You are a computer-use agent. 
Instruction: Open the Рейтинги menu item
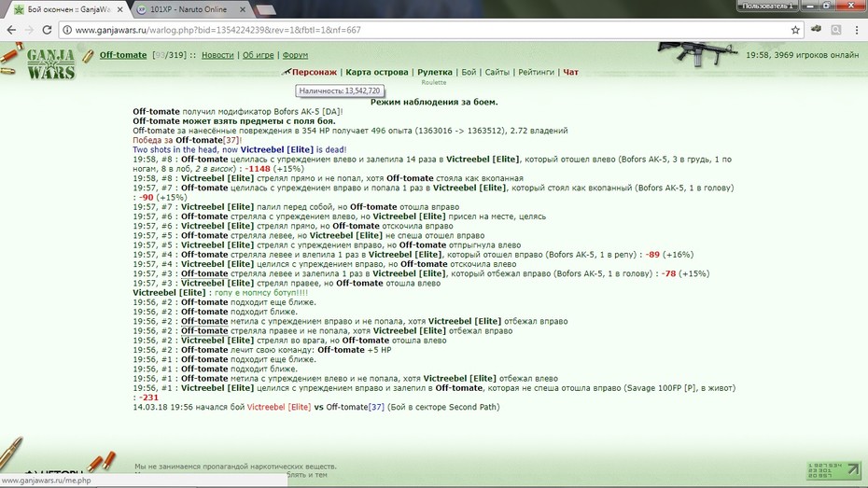pos(536,72)
